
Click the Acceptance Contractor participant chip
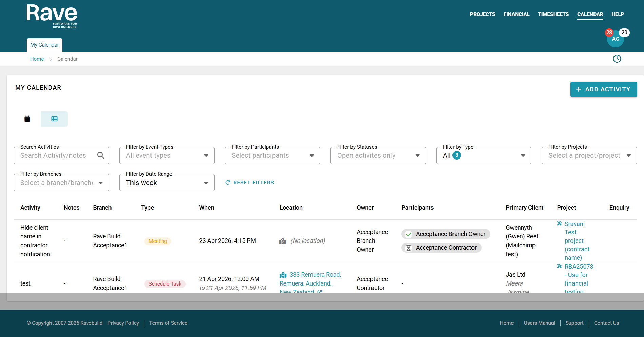click(x=441, y=248)
